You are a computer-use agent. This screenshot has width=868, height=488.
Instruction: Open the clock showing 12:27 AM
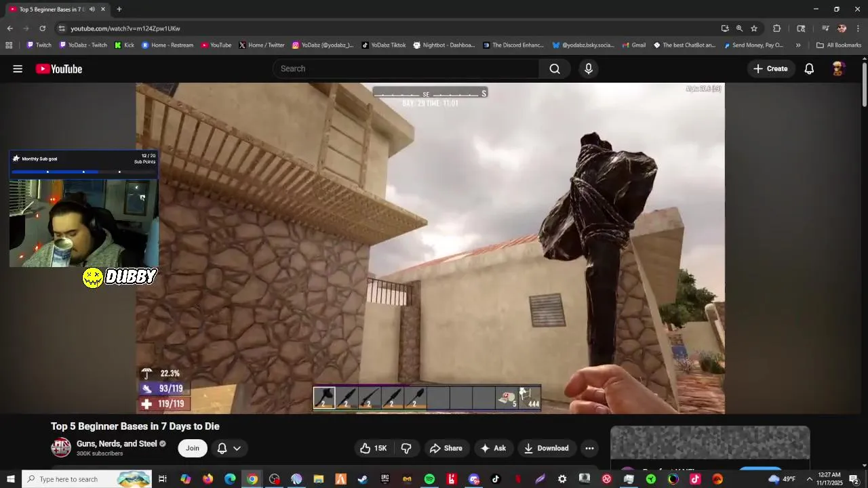point(830,479)
